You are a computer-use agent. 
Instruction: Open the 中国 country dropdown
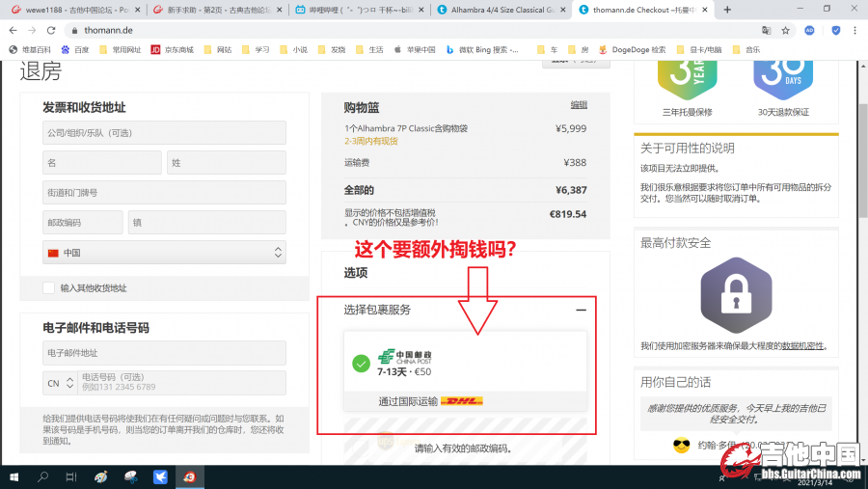pyautogui.click(x=164, y=253)
